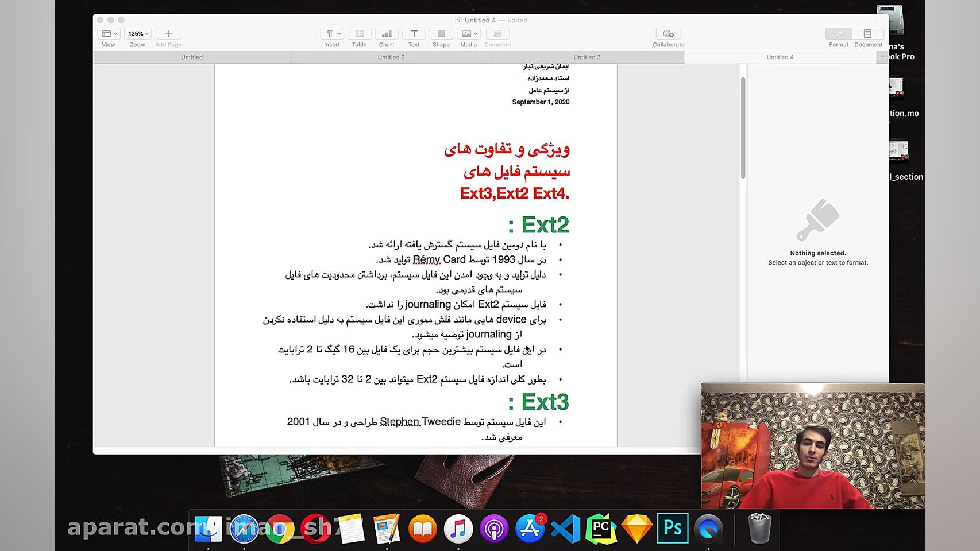Open the View options menu in Pages

pyautogui.click(x=109, y=34)
